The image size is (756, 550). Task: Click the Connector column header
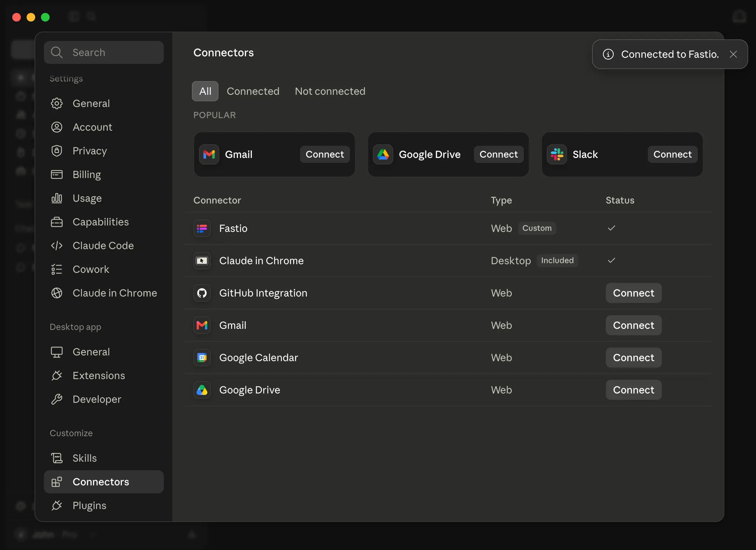pyautogui.click(x=217, y=200)
